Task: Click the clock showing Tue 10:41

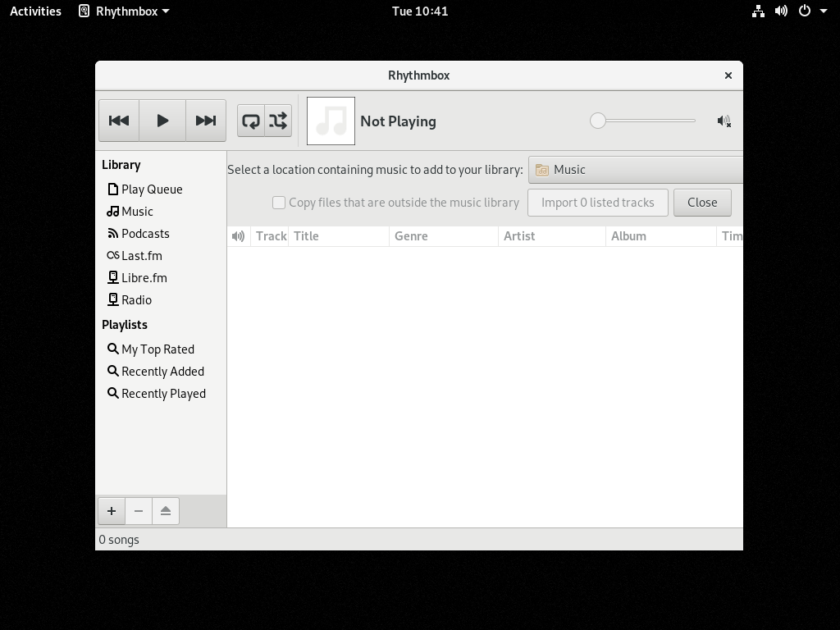Action: pyautogui.click(x=420, y=11)
